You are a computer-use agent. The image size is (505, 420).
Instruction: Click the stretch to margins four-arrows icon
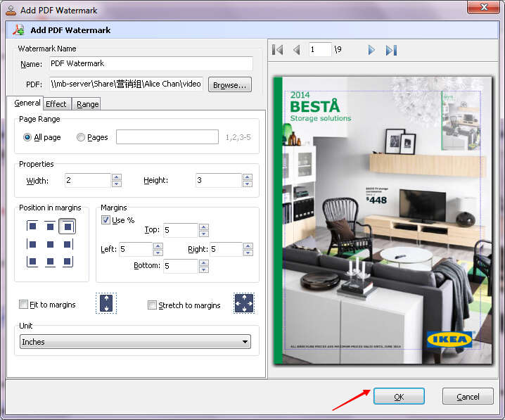coord(244,303)
